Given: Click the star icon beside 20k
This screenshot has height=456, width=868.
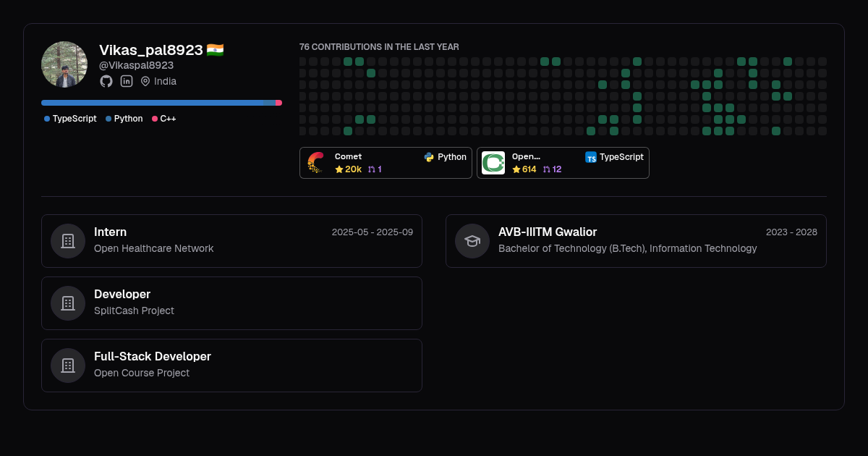Looking at the screenshot, I should pyautogui.click(x=339, y=169).
